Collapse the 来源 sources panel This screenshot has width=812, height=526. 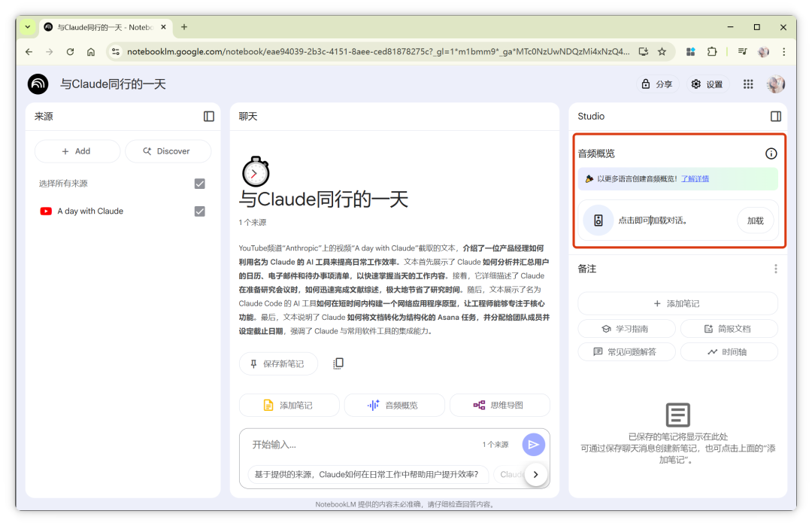tap(209, 116)
